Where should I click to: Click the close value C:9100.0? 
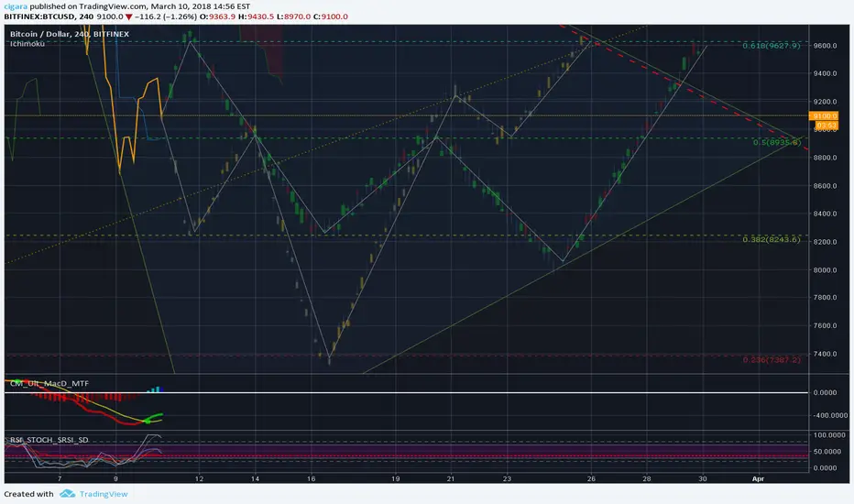pos(331,16)
